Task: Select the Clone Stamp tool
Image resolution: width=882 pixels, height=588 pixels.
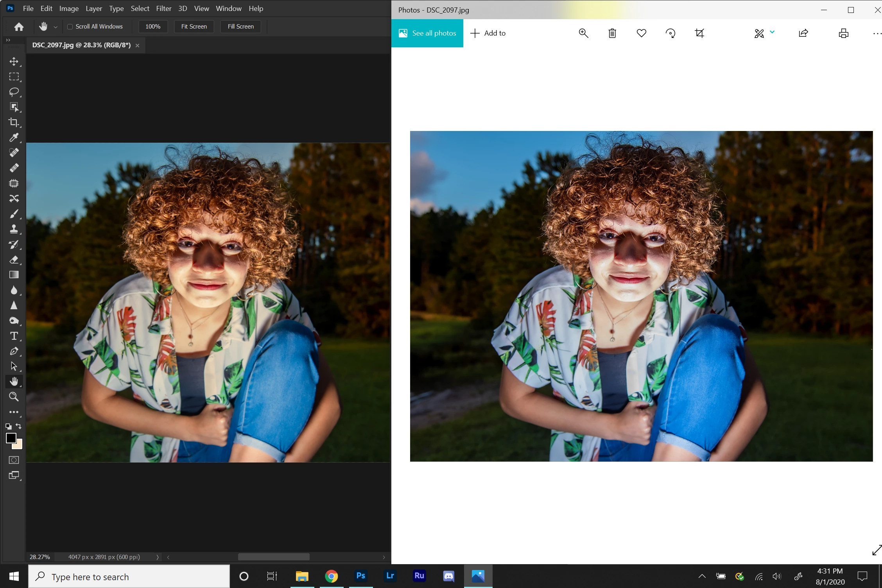Action: (14, 229)
